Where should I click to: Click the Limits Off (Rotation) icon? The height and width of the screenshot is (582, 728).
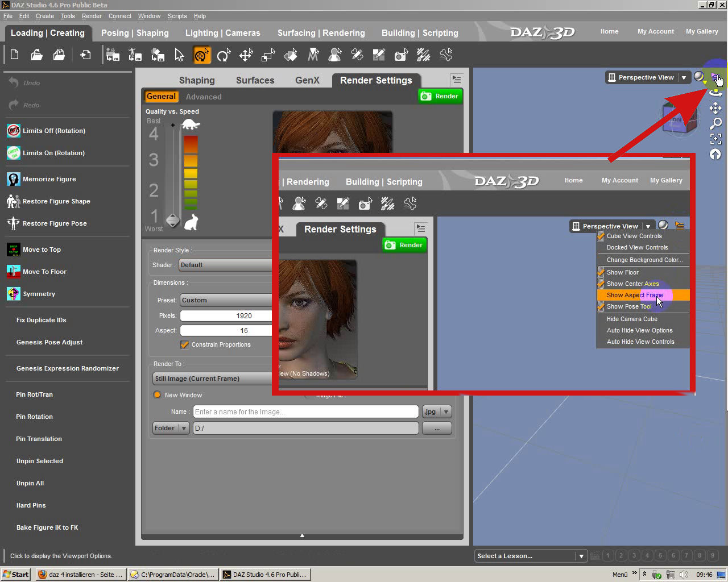(x=13, y=131)
